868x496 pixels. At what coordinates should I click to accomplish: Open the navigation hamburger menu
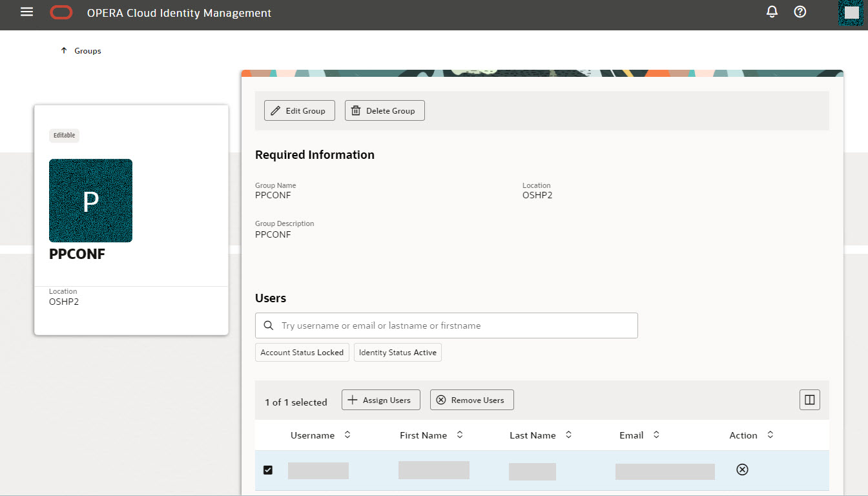click(26, 11)
